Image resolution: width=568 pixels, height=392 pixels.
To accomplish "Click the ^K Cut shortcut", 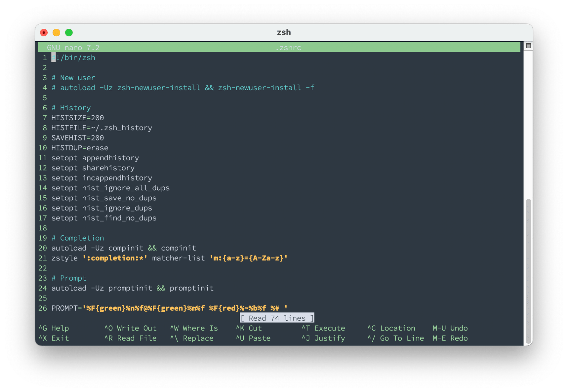I will (x=249, y=328).
